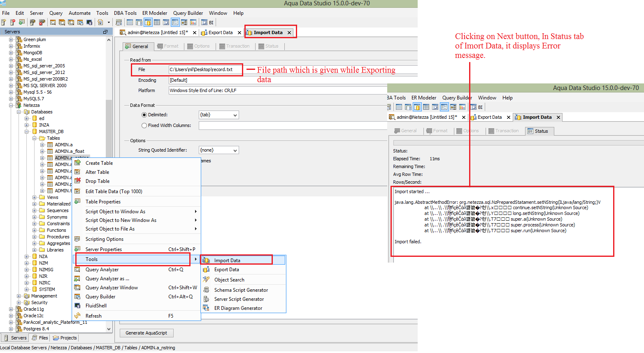Choose Import Data from the Tools submenu

(x=243, y=260)
